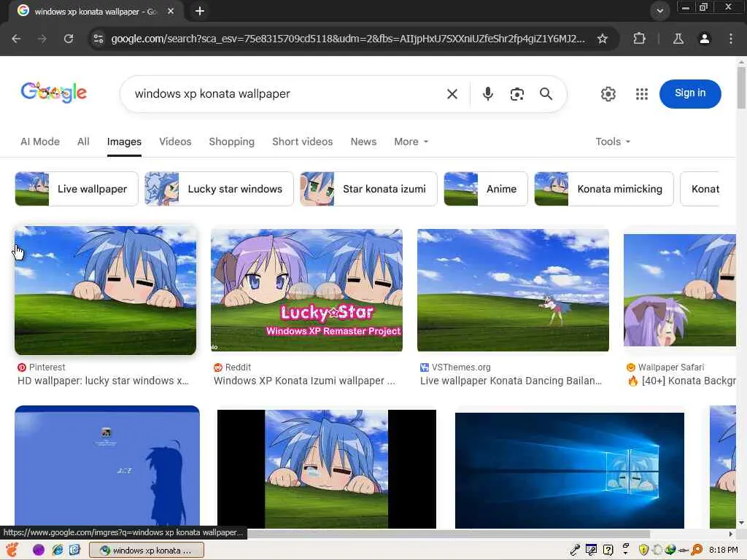
Task: Open the Chrome extensions puzzle icon
Action: pos(639,39)
